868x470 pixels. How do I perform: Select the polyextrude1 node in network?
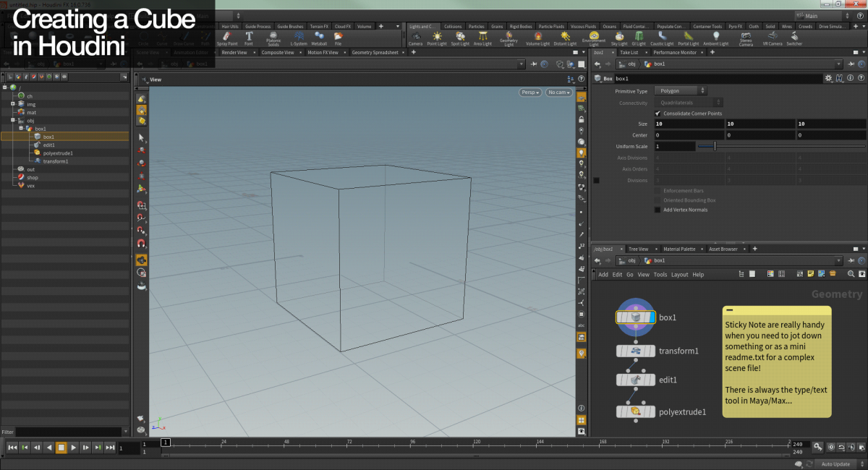coord(635,411)
